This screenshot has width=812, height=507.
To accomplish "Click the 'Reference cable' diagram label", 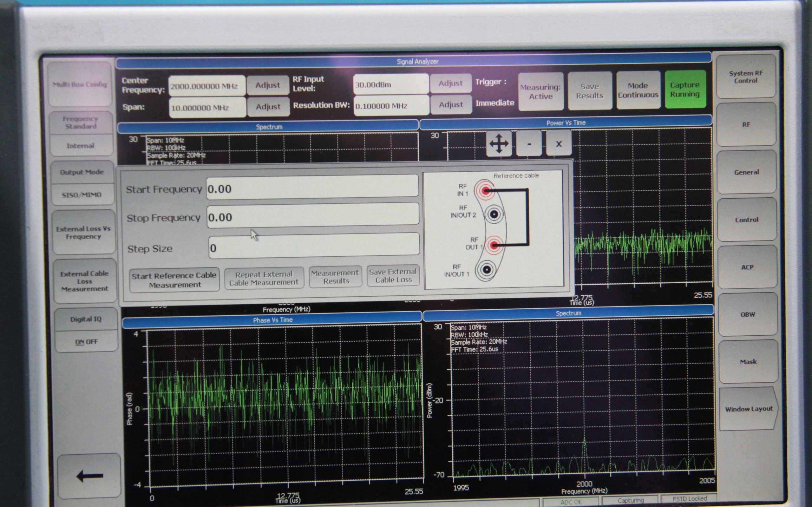I will [x=516, y=175].
